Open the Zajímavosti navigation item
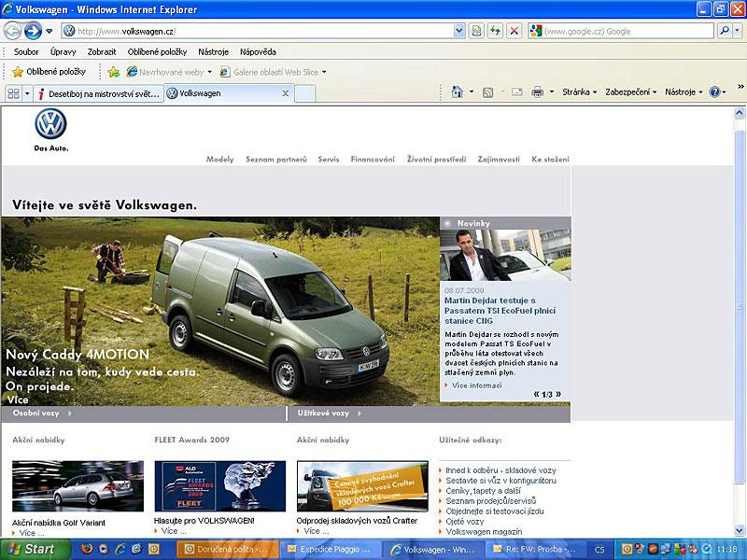This screenshot has height=560, width=747. tap(499, 159)
